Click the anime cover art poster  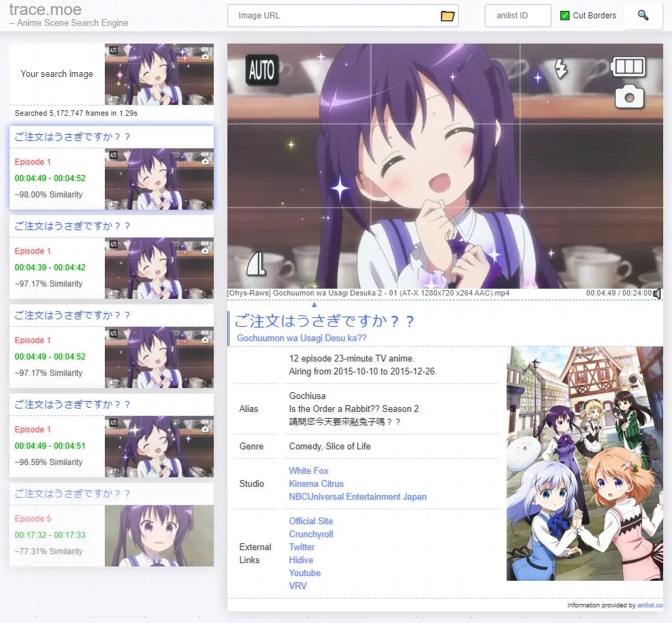coord(584,464)
